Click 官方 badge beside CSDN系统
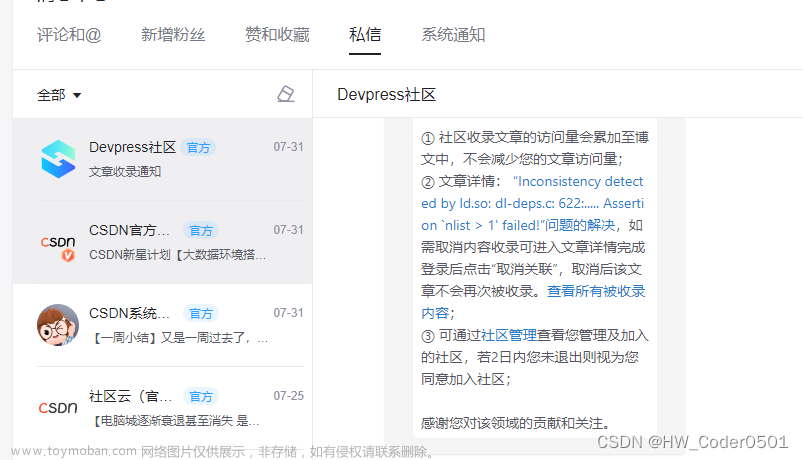803x460 pixels. click(x=201, y=313)
